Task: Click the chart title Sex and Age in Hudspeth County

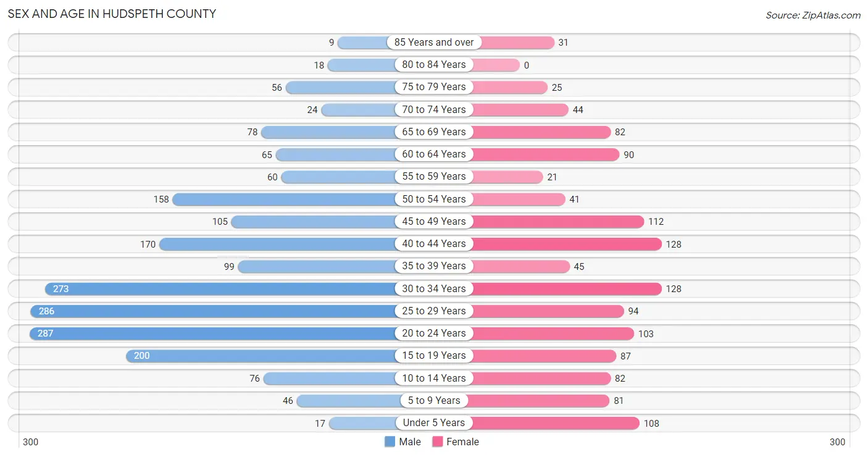Action: pyautogui.click(x=112, y=14)
